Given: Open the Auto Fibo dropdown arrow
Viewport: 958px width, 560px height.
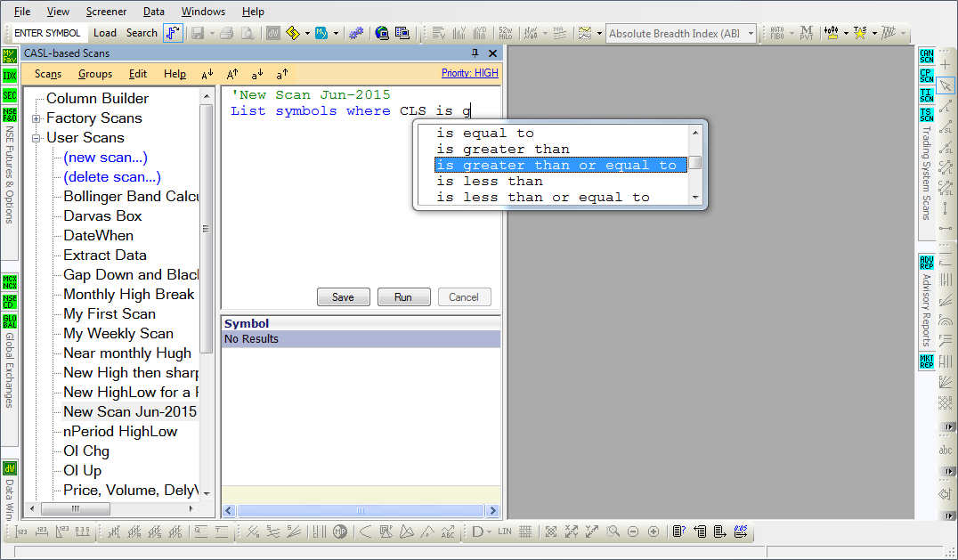Looking at the screenshot, I should pos(792,33).
